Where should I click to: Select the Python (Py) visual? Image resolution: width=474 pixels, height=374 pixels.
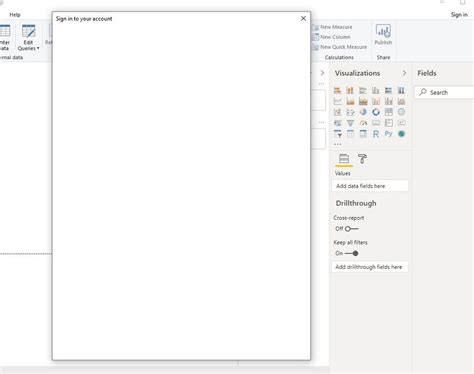point(388,134)
